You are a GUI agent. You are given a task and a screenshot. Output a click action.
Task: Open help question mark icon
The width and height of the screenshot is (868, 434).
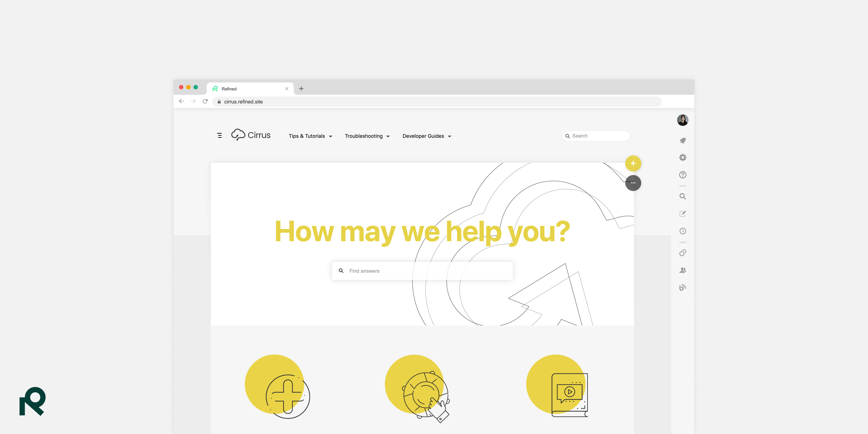tap(683, 175)
